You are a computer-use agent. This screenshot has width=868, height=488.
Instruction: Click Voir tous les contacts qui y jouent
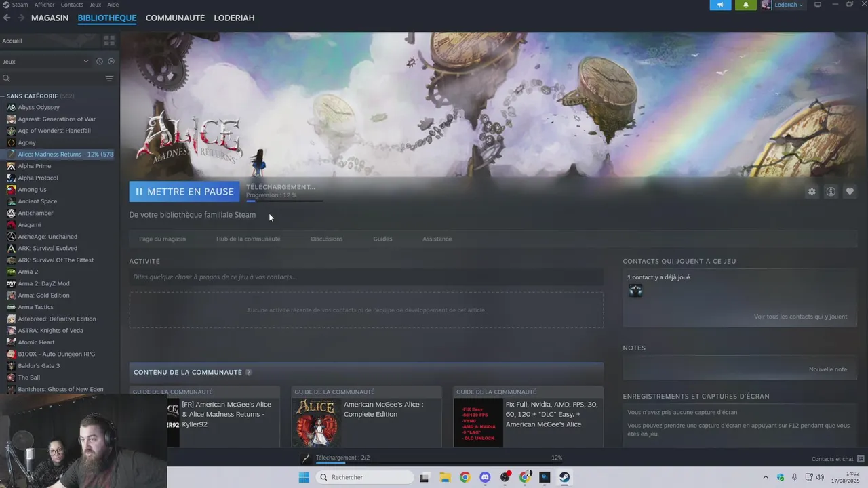[x=800, y=317]
